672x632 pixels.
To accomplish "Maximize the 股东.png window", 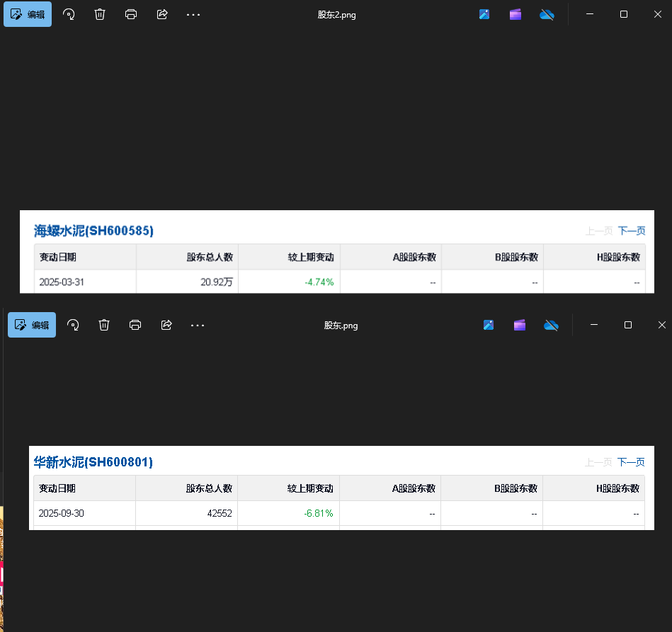I will (x=628, y=325).
